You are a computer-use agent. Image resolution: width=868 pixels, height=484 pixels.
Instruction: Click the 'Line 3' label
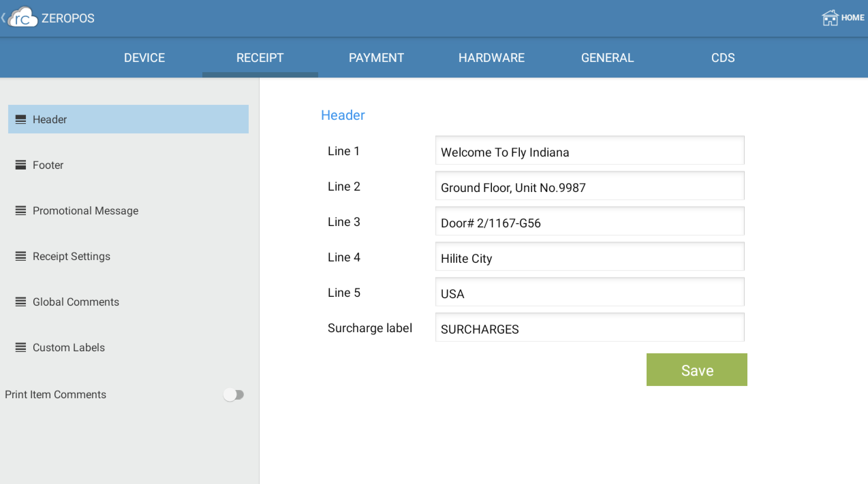pos(344,222)
